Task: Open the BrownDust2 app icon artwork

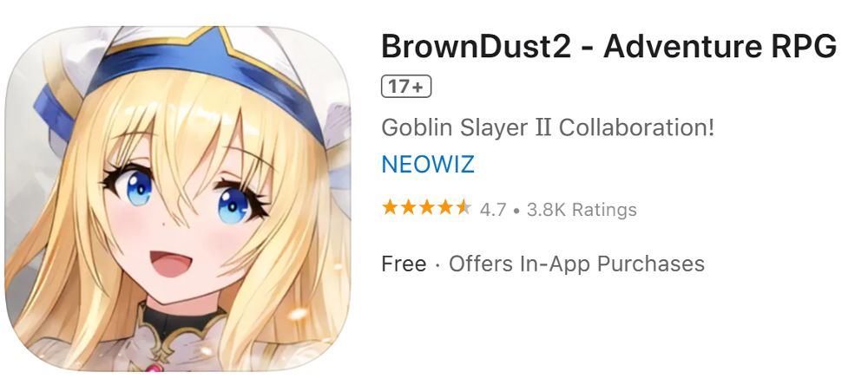Action: tap(178, 198)
